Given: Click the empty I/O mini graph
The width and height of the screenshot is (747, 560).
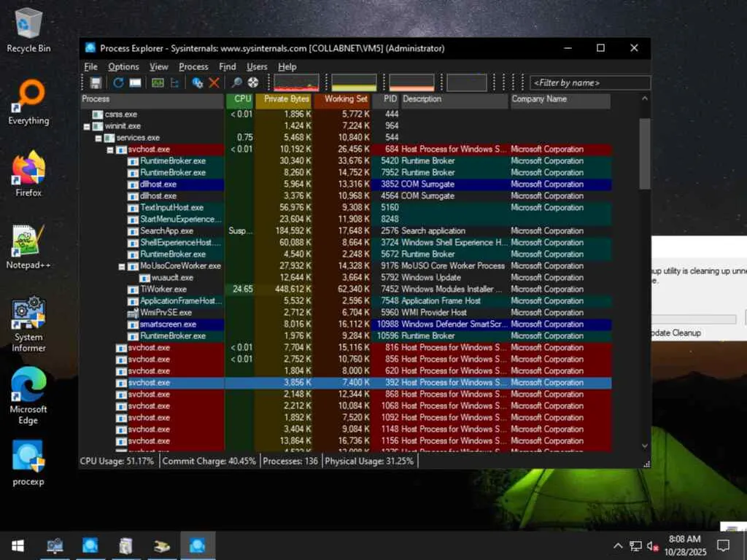Looking at the screenshot, I should point(467,82).
